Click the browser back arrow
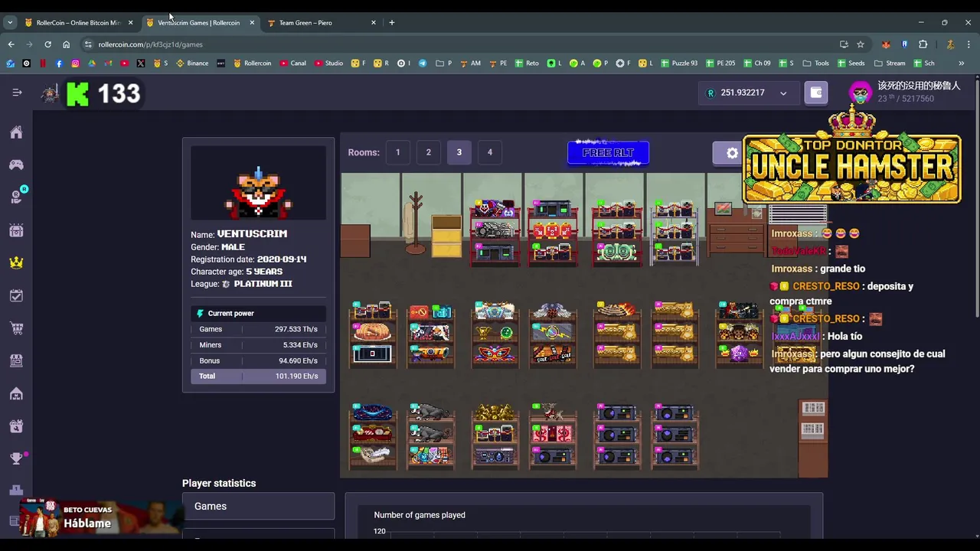 pyautogui.click(x=11, y=44)
